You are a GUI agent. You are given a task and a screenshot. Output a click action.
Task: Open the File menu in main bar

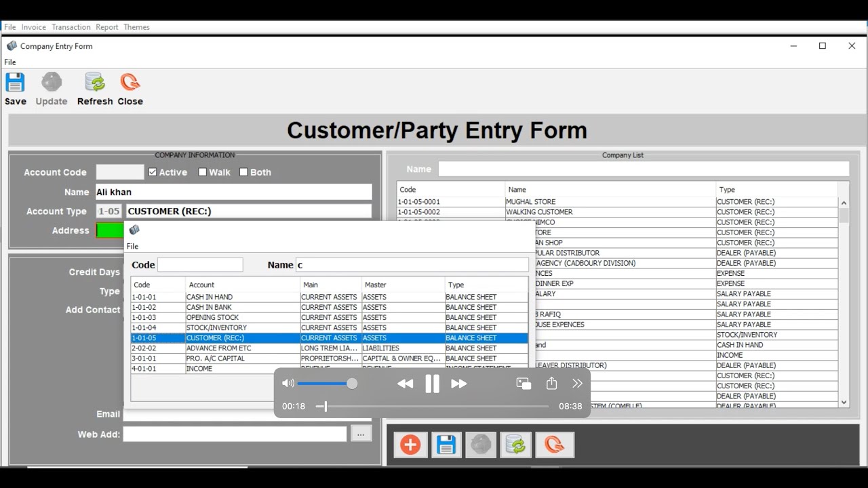point(10,27)
